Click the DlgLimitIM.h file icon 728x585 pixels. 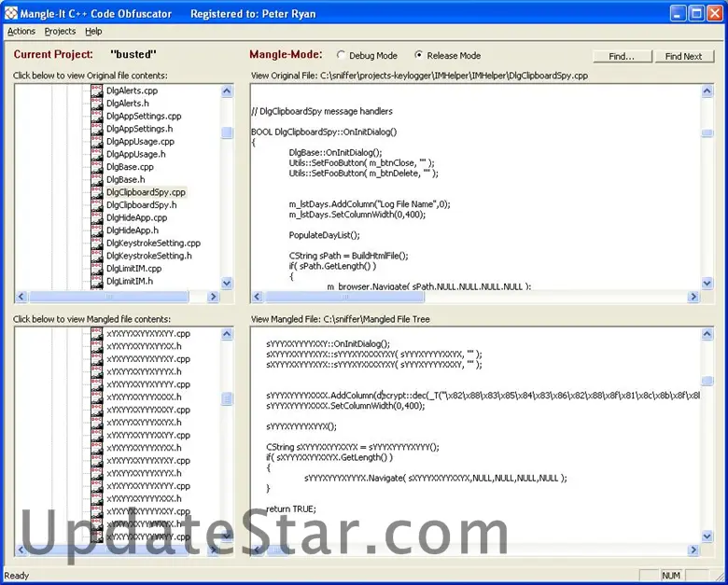click(96, 281)
